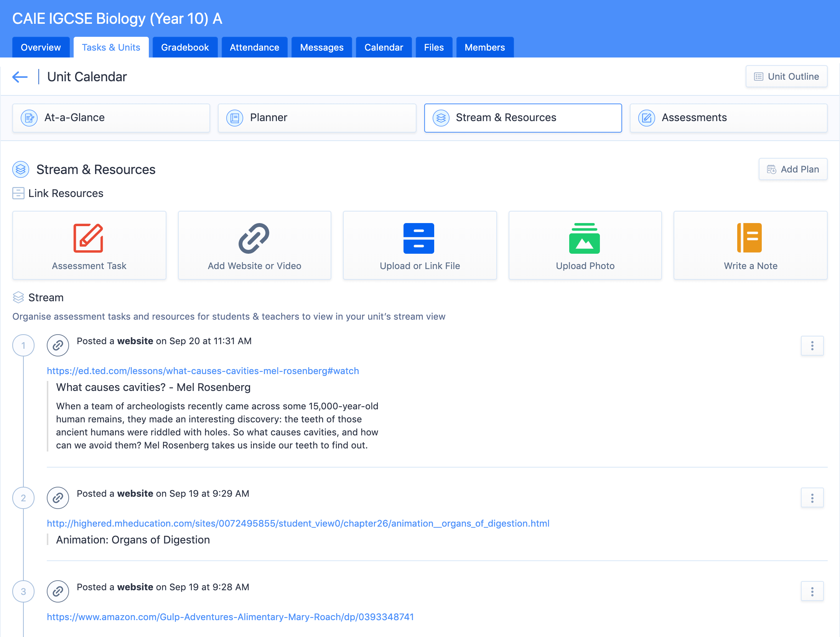This screenshot has width=840, height=637.
Task: Click the green Upload Photo picture icon
Action: 585,238
